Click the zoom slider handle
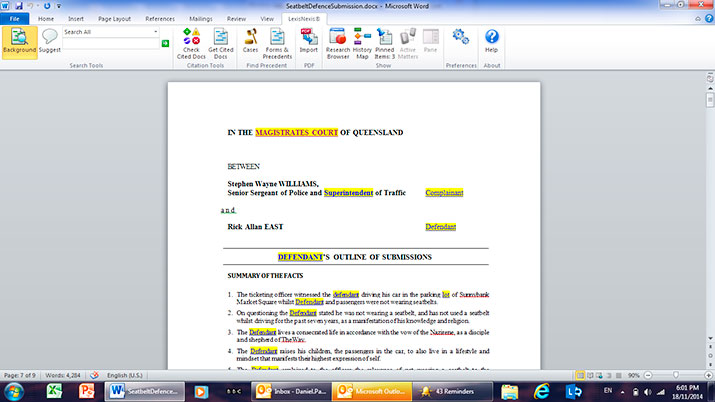This screenshot has height=402, width=715. (676, 375)
